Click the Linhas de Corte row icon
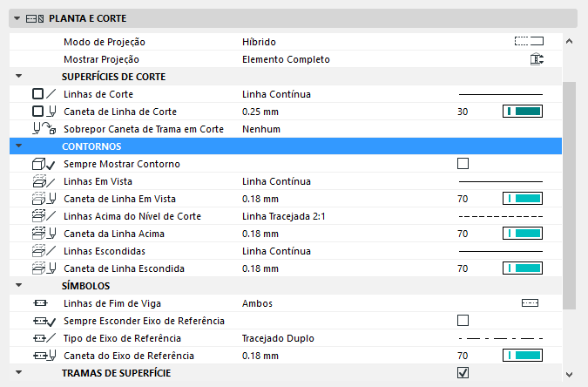The height and width of the screenshot is (387, 588). 43,94
